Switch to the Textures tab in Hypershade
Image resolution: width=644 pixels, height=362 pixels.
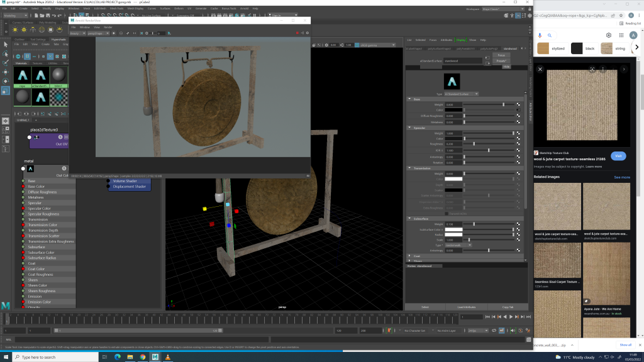[x=37, y=63]
